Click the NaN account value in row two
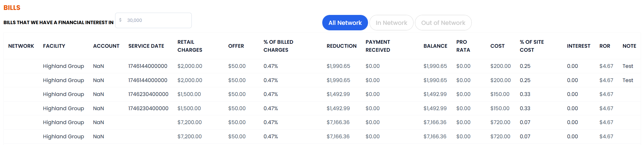Viewport: 644px width, 145px height. (x=98, y=80)
